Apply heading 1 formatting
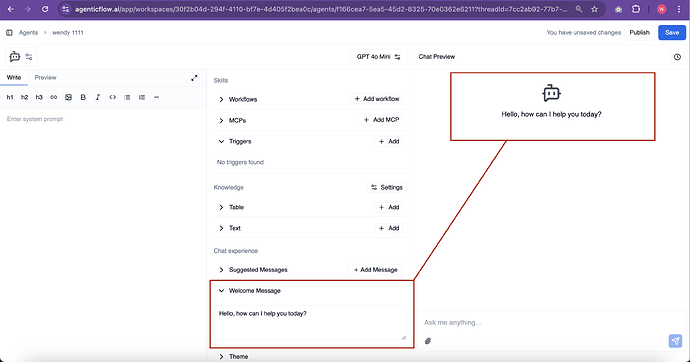The image size is (690, 362). click(x=10, y=97)
